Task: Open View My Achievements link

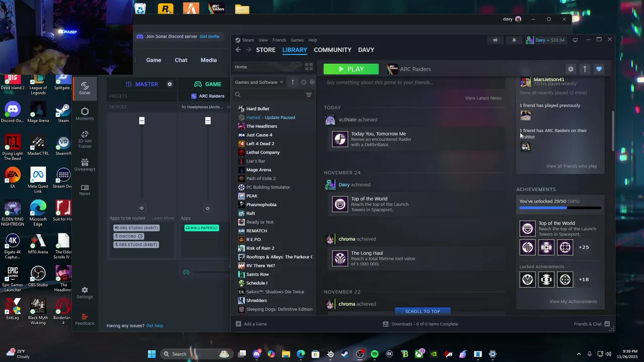Action: 573,302
